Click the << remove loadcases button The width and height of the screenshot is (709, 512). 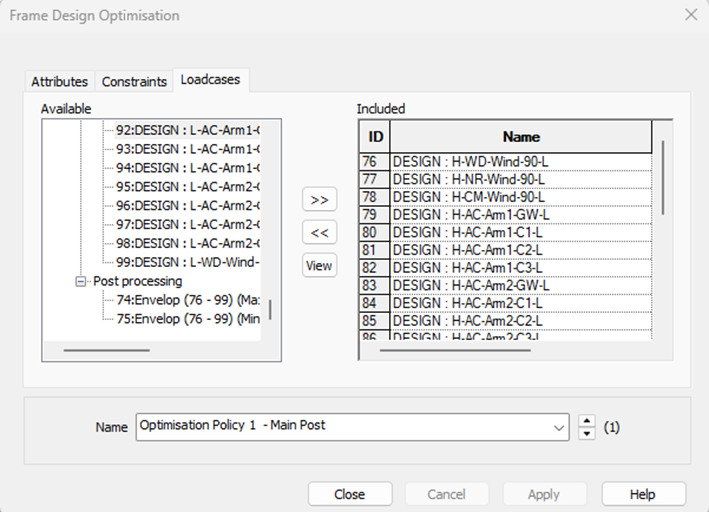pyautogui.click(x=319, y=232)
